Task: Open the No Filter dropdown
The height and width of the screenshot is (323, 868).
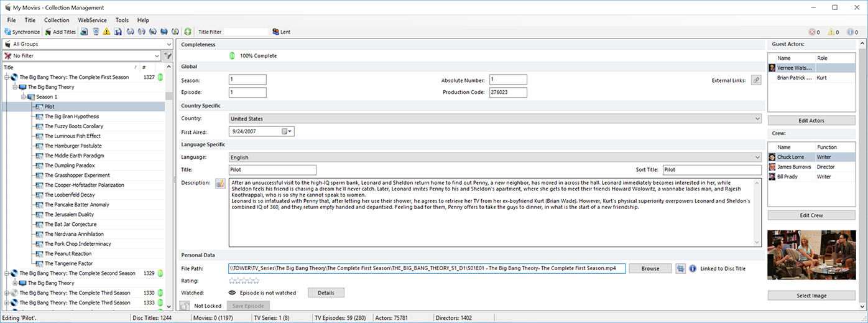Action: (81, 55)
